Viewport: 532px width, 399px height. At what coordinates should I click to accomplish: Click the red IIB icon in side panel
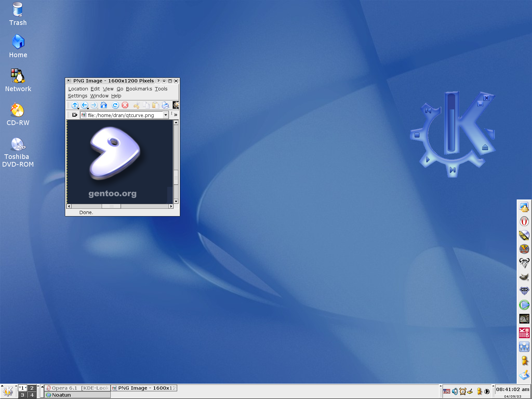coord(524,333)
